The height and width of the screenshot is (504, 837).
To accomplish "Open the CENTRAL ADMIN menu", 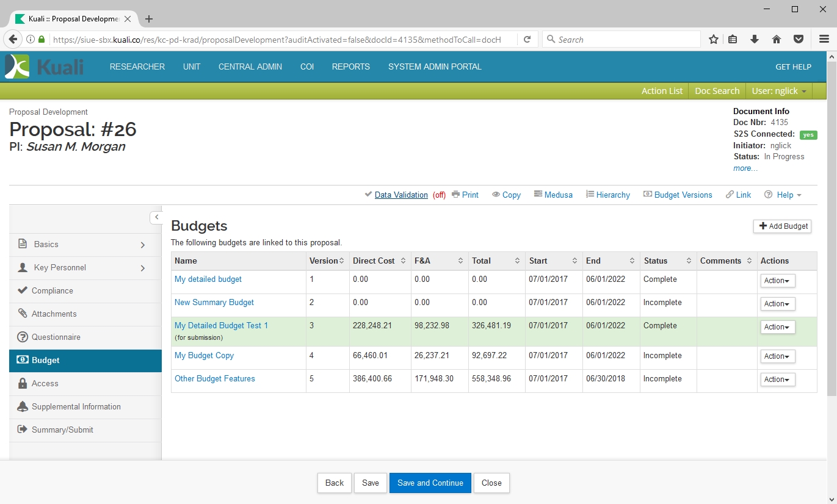I will click(x=250, y=67).
